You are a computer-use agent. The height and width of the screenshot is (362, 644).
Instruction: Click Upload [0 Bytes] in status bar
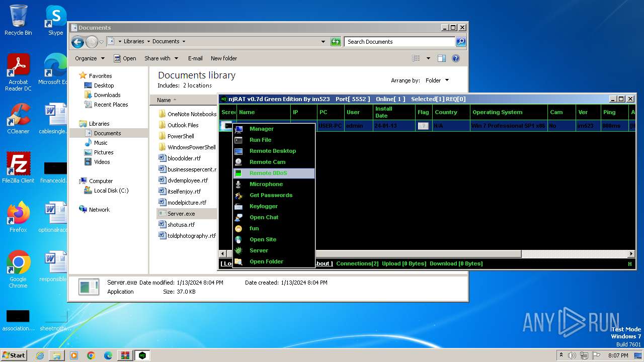(404, 263)
